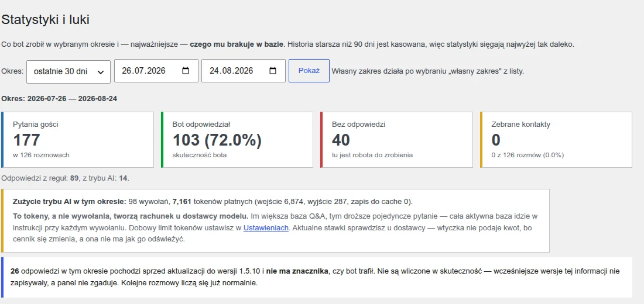This screenshot has height=304, width=644.
Task: Click the "Okres:" label before dropdown
Action: [12, 71]
